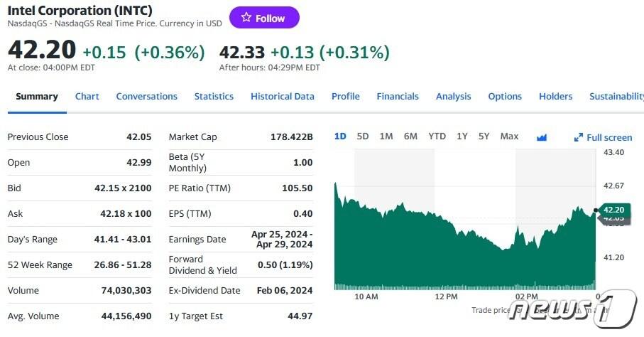Switch to the Chart tab
The height and width of the screenshot is (337, 644).
pos(87,97)
